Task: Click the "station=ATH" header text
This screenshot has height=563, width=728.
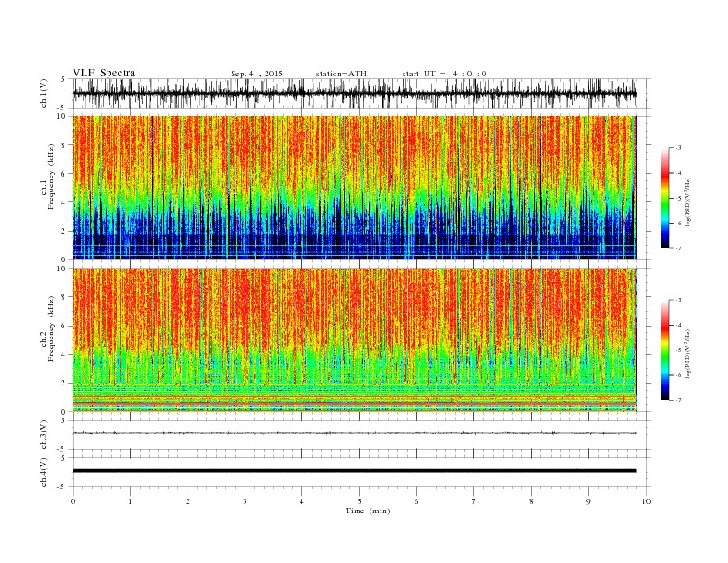Action: 341,74
